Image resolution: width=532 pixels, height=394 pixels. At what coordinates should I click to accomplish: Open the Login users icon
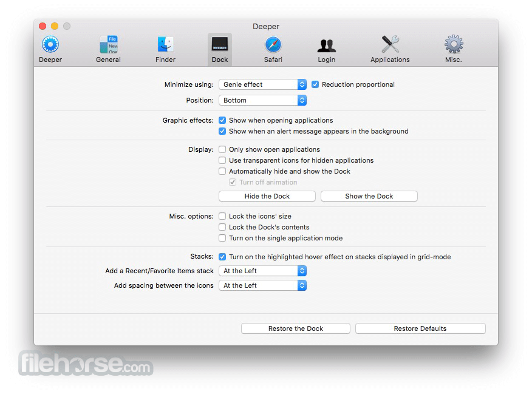(x=326, y=46)
